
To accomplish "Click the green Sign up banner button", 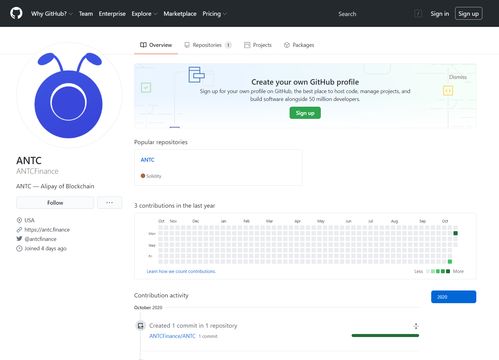I will point(305,113).
